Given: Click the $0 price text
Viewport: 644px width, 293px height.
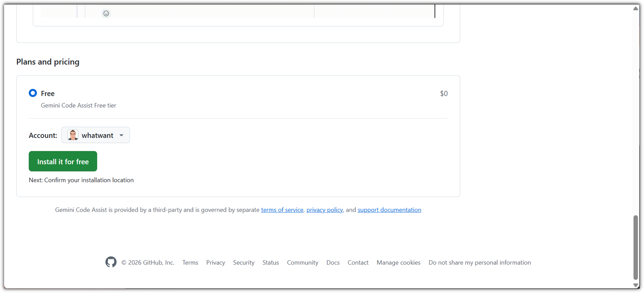Looking at the screenshot, I should coord(444,94).
